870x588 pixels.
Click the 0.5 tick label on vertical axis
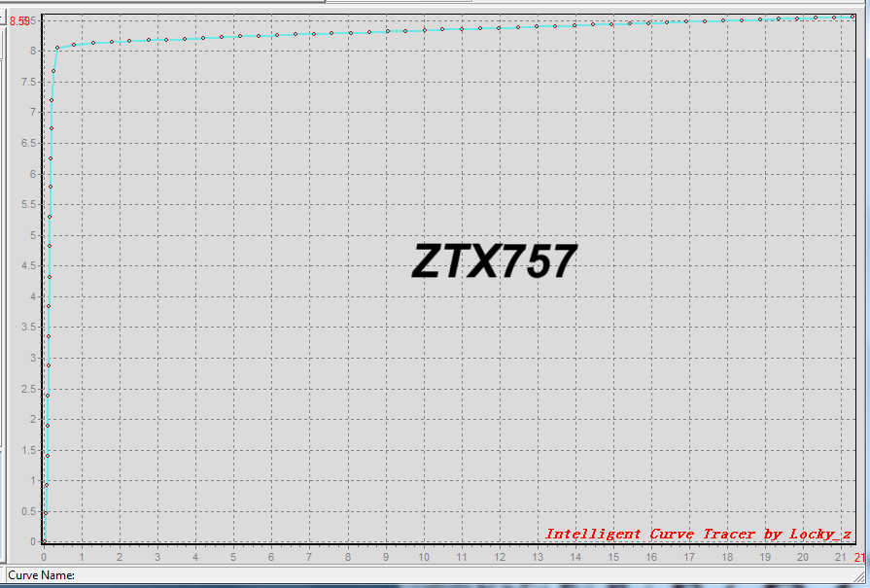pyautogui.click(x=29, y=511)
